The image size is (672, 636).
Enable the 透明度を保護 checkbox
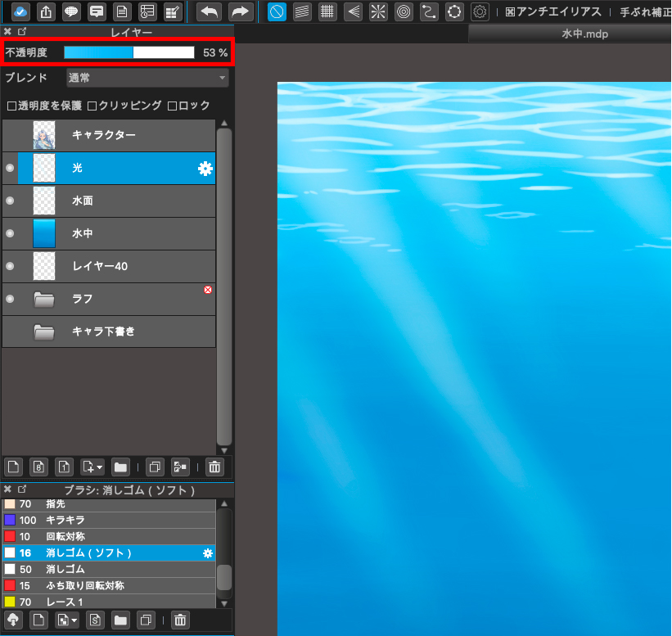point(11,106)
